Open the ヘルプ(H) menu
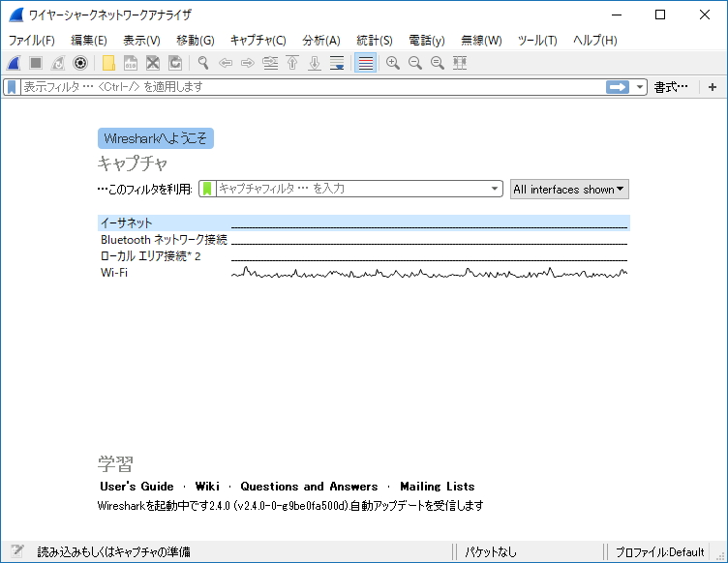This screenshot has width=728, height=563. (595, 41)
